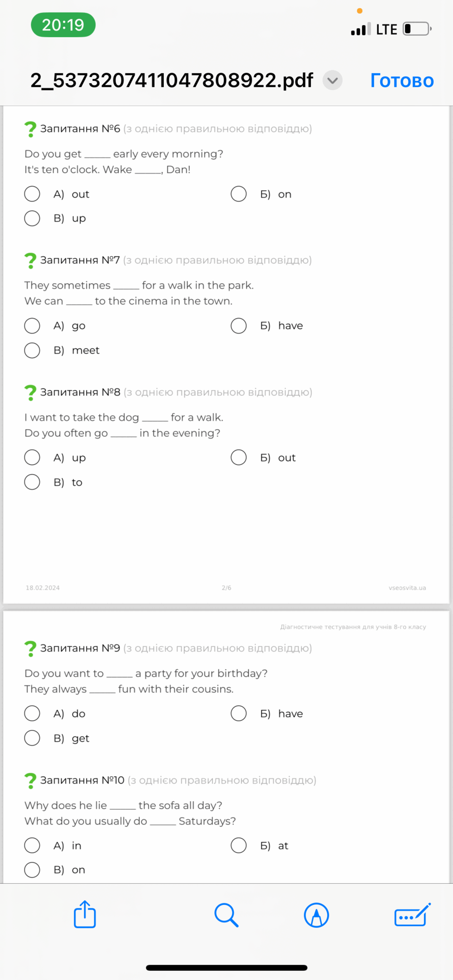
Task: Tap the vseosvita.ua footer text
Action: coord(407,588)
